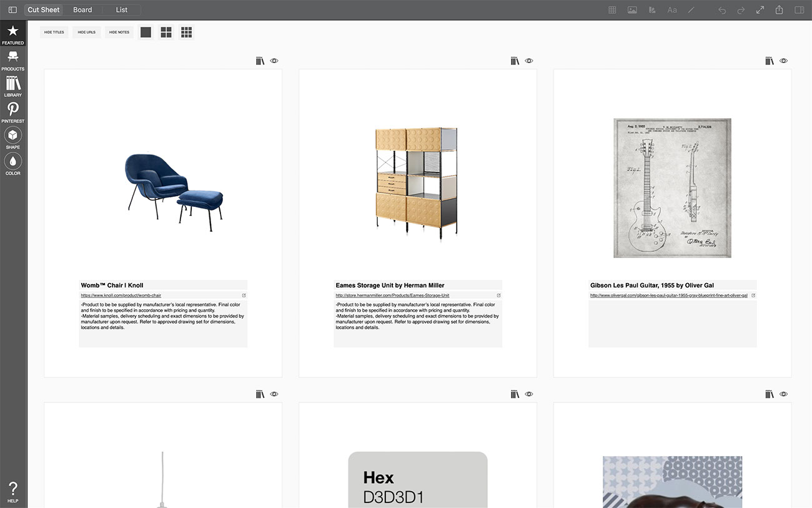The width and height of the screenshot is (812, 508).
Task: Add Womb Chair to library via books icon
Action: point(260,61)
